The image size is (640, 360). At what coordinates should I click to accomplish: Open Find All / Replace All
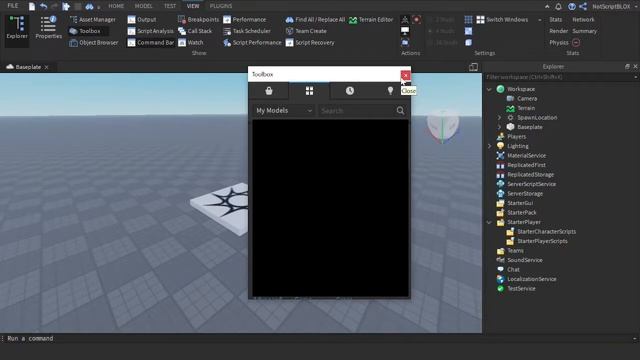click(315, 20)
